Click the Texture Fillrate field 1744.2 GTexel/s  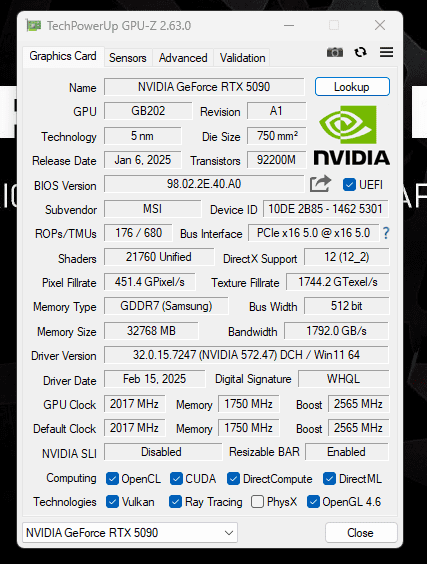[x=337, y=282]
